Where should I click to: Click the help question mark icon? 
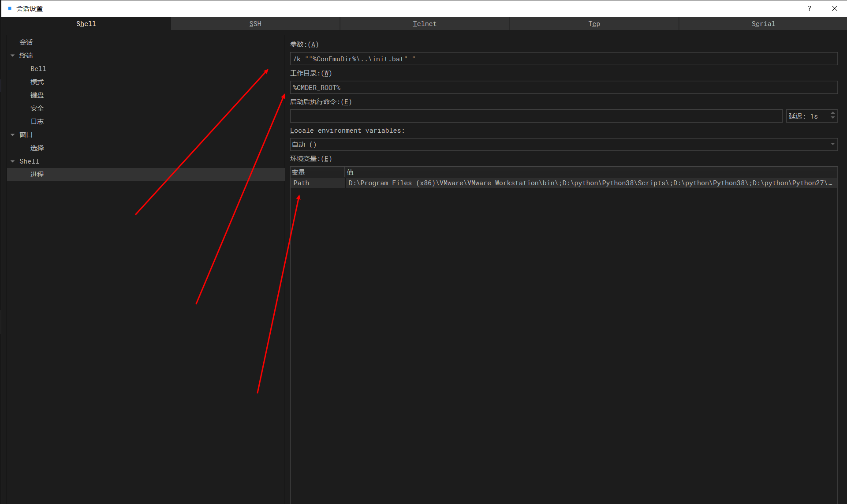[809, 8]
